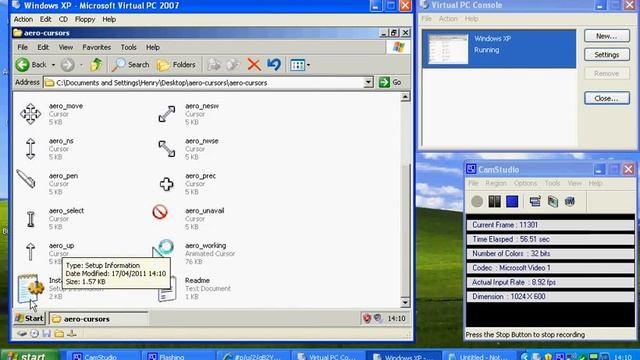Screen dimensions: 640x360
Task: Click the Back button in Explorer
Action: point(31,64)
